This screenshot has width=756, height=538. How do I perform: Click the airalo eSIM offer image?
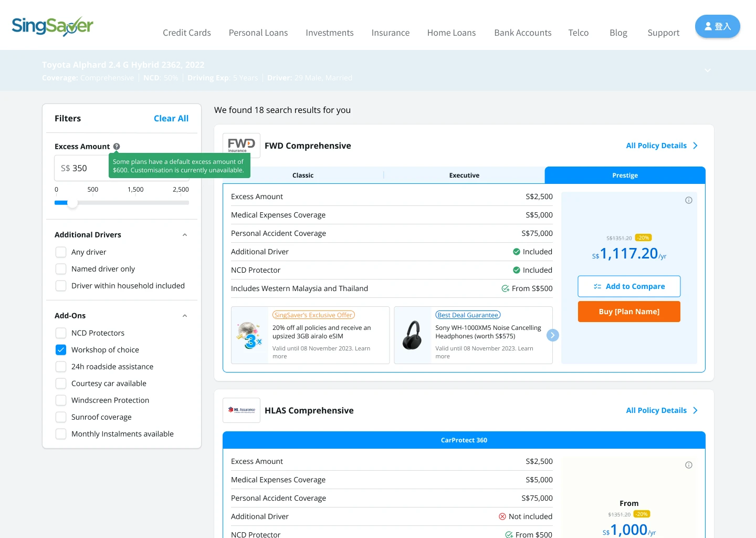point(249,335)
